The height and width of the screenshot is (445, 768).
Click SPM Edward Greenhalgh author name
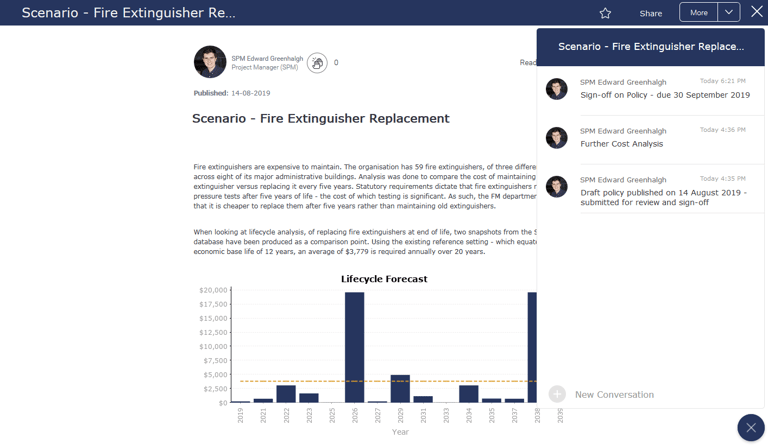[267, 58]
